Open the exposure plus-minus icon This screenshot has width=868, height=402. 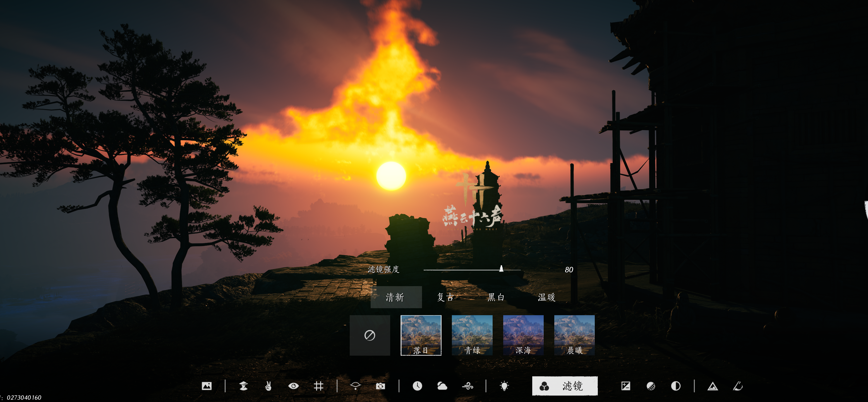[626, 386]
